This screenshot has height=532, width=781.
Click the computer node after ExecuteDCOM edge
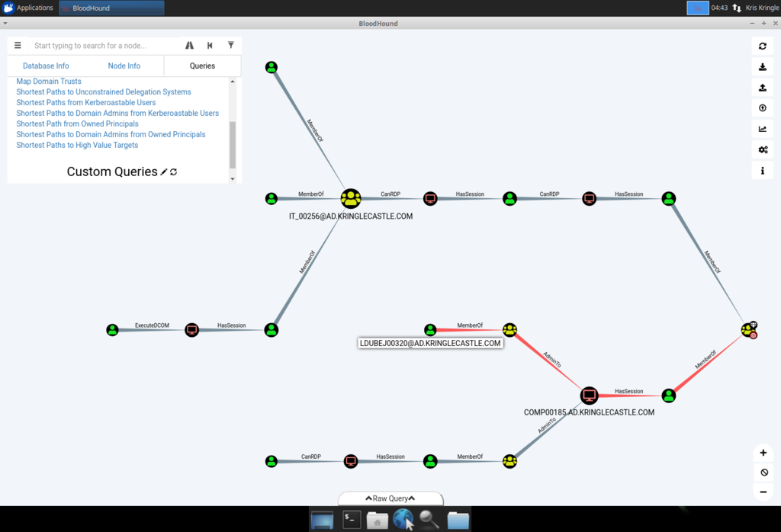191,329
